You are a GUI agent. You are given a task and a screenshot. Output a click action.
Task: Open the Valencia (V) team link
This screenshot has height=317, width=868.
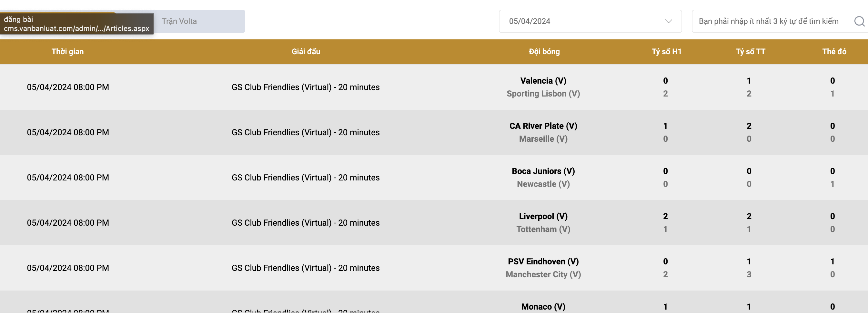543,81
